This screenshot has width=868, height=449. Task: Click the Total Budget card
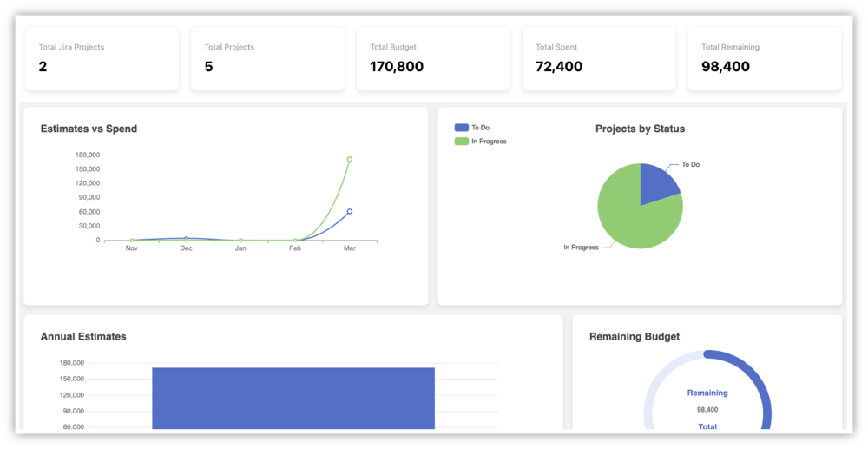pos(433,59)
